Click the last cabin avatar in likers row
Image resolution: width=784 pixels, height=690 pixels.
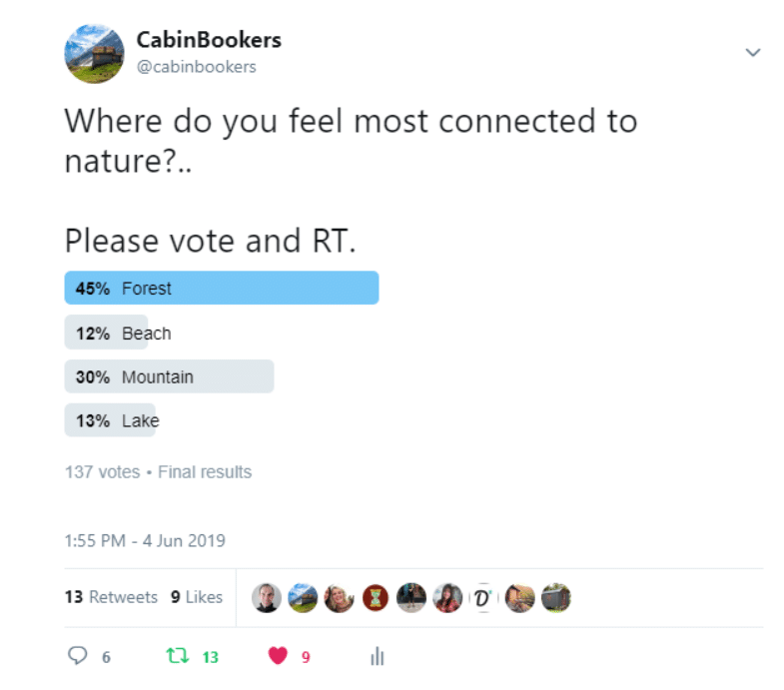click(x=556, y=597)
